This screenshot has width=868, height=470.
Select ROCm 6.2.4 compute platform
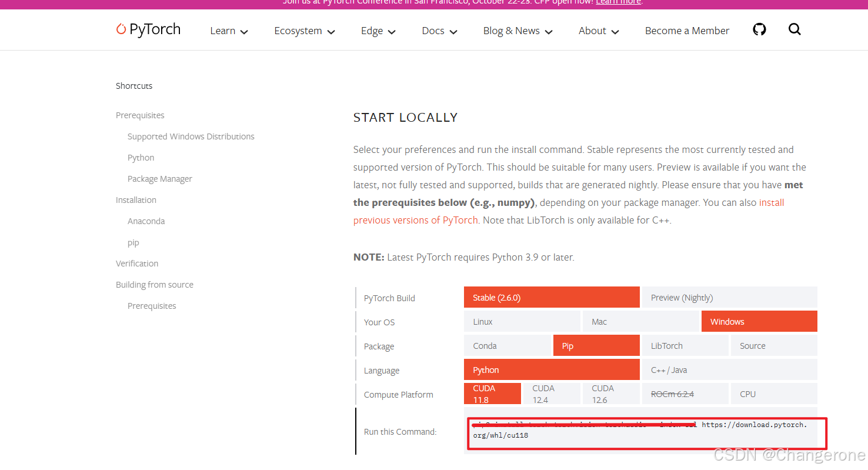[685, 394]
